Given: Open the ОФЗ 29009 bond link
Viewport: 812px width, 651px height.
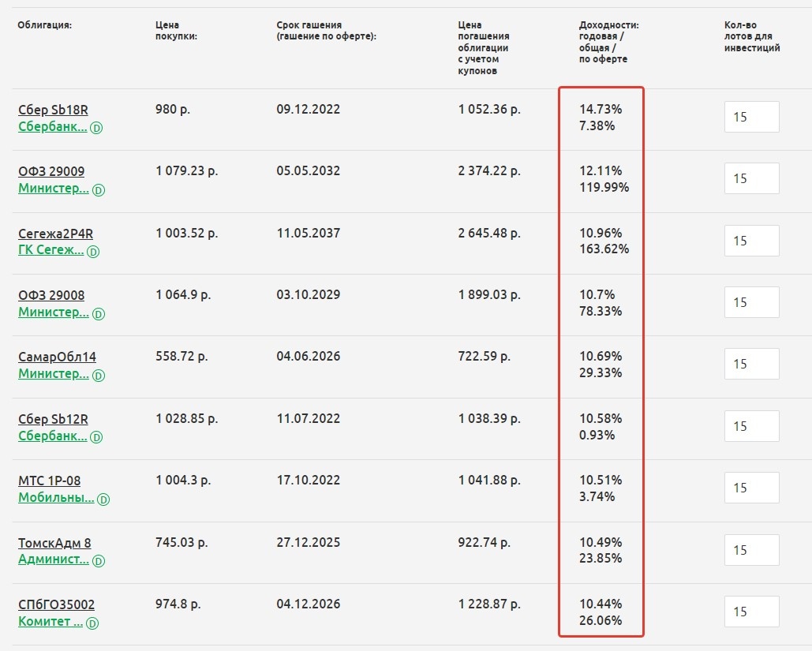Looking at the screenshot, I should tap(51, 171).
